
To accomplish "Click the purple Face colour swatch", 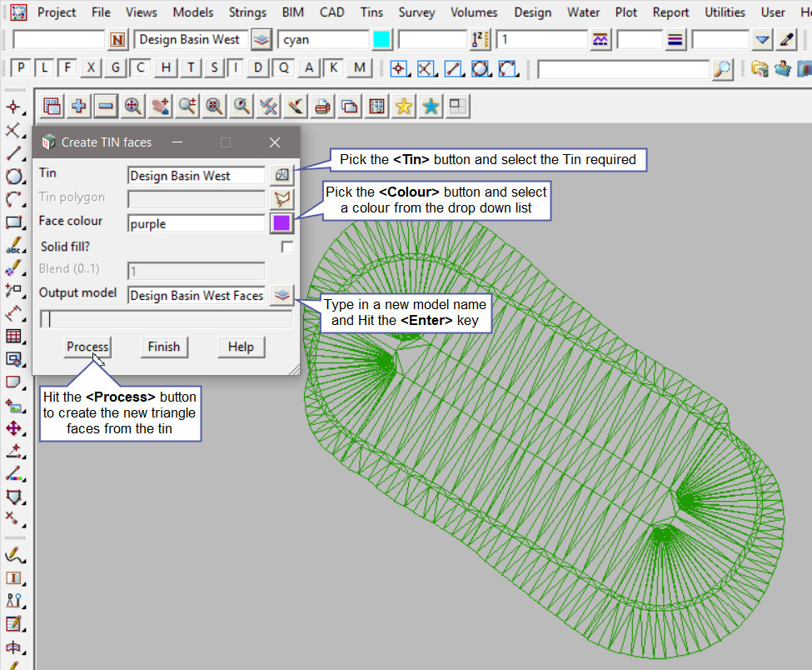I will (x=282, y=222).
